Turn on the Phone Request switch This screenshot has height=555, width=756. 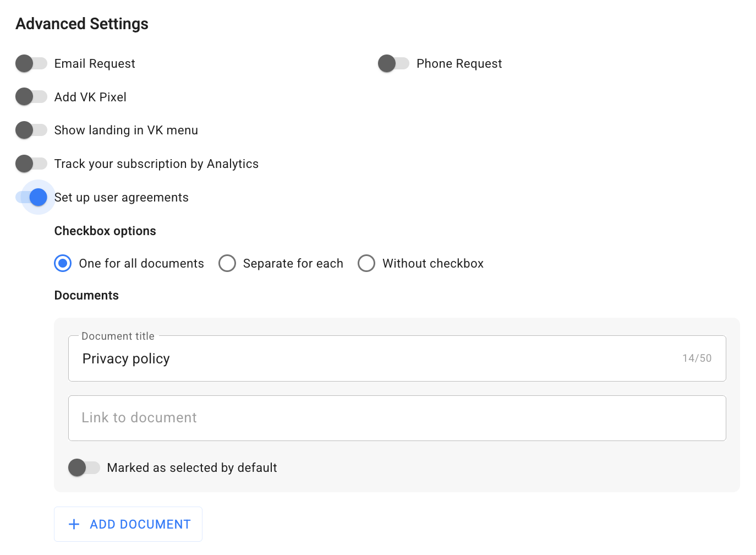pos(393,64)
